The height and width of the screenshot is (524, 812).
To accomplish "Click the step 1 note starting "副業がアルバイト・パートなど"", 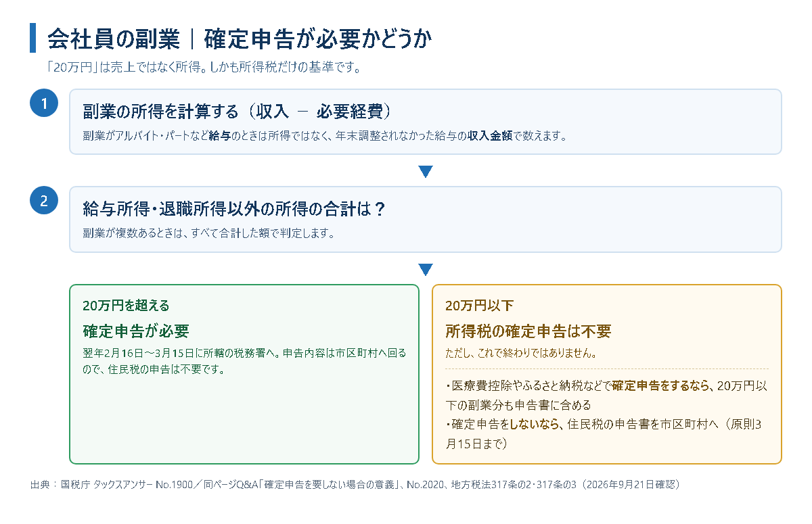I will (x=324, y=135).
